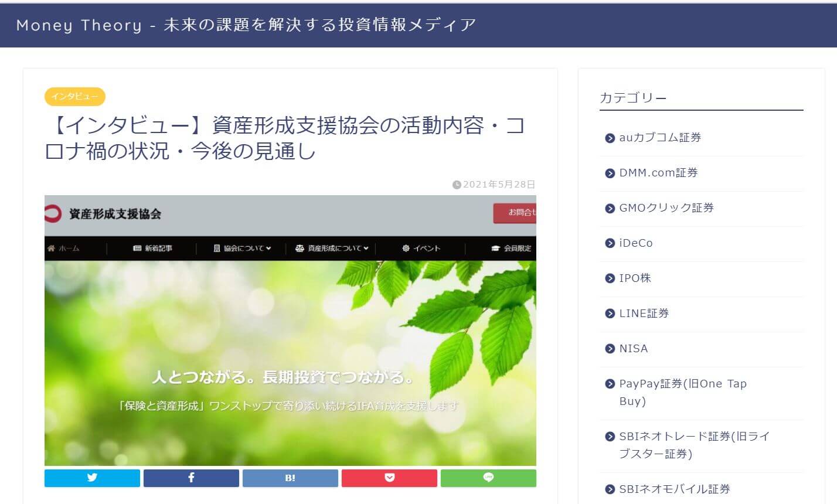Click the date 2021年5月28日
This screenshot has width=837, height=504.
click(499, 185)
